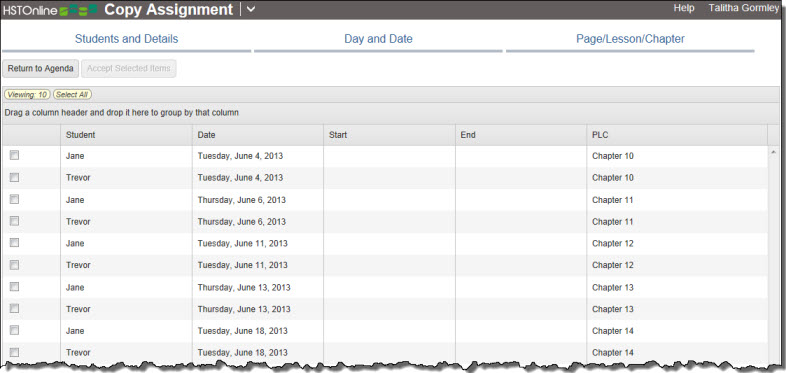
Task: Click Jane cell in Chapter 12 row
Action: click(x=126, y=243)
